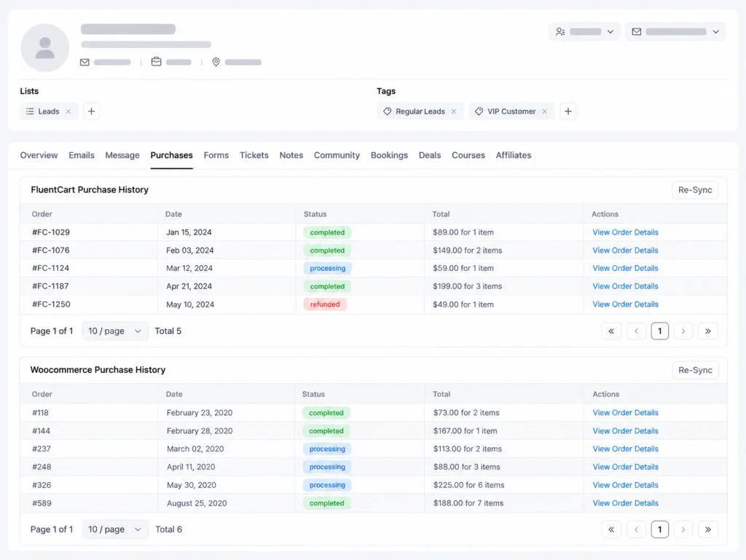Add a new list with plus button

tap(91, 111)
